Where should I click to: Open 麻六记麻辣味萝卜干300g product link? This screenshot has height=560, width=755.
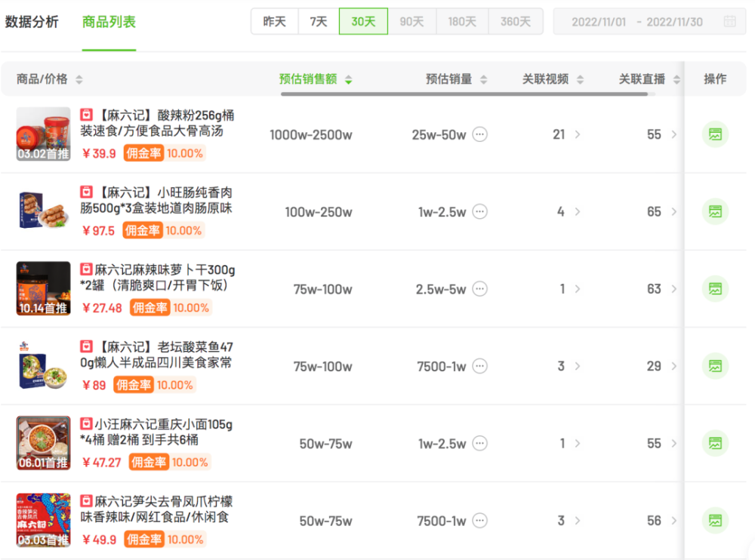[x=164, y=278]
